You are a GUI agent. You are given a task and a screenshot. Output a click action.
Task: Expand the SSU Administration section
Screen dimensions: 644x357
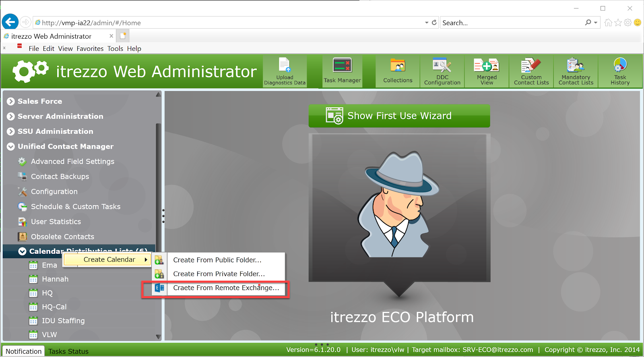(11, 132)
